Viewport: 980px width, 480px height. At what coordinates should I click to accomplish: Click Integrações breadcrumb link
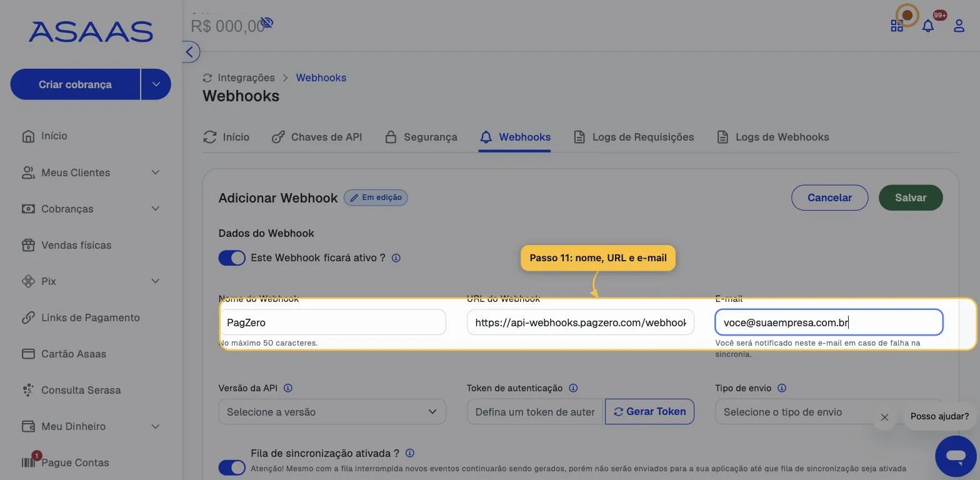[246, 77]
